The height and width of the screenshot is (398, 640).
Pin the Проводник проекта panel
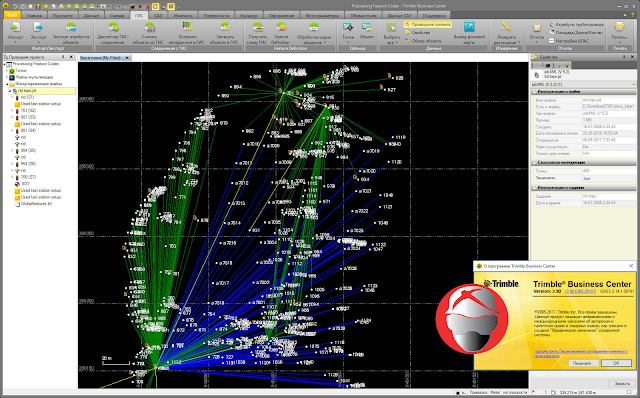point(63,57)
